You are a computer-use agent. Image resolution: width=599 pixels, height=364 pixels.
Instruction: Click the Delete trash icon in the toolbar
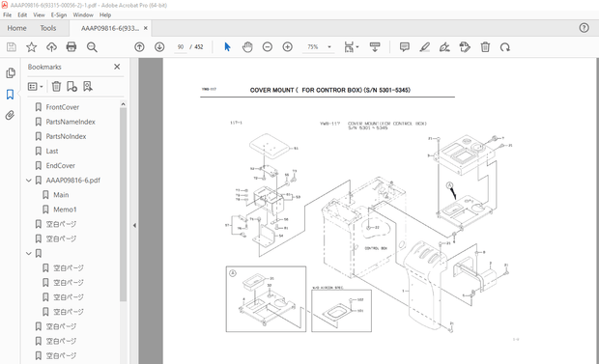tap(485, 47)
